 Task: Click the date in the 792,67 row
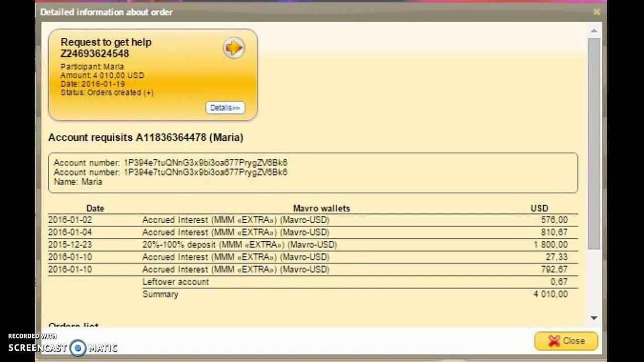(x=70, y=269)
